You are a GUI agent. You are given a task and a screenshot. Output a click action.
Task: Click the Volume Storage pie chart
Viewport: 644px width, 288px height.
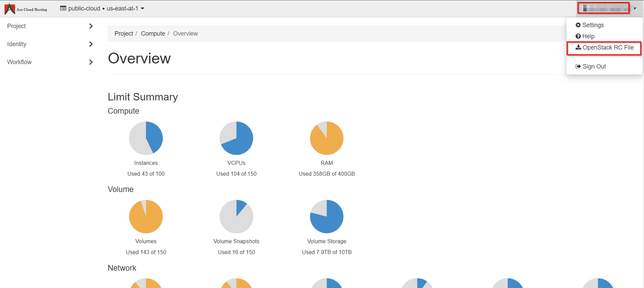[x=327, y=216]
